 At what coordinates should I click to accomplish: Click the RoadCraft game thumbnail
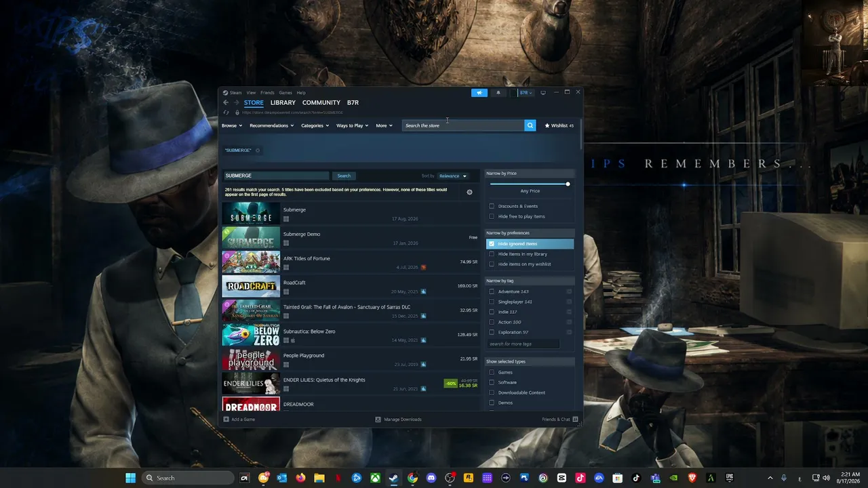click(251, 287)
